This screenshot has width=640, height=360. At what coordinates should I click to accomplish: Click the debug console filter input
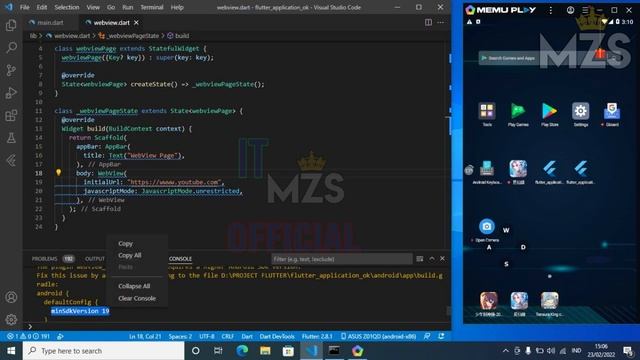(342, 259)
